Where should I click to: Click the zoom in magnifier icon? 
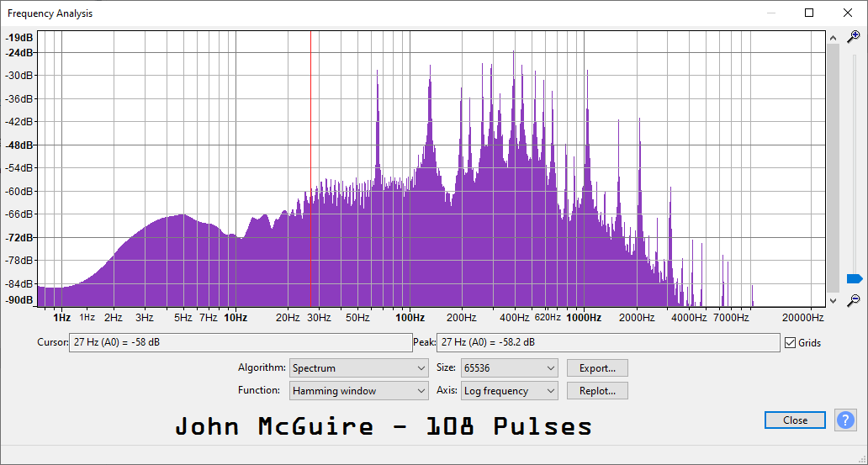tap(854, 36)
